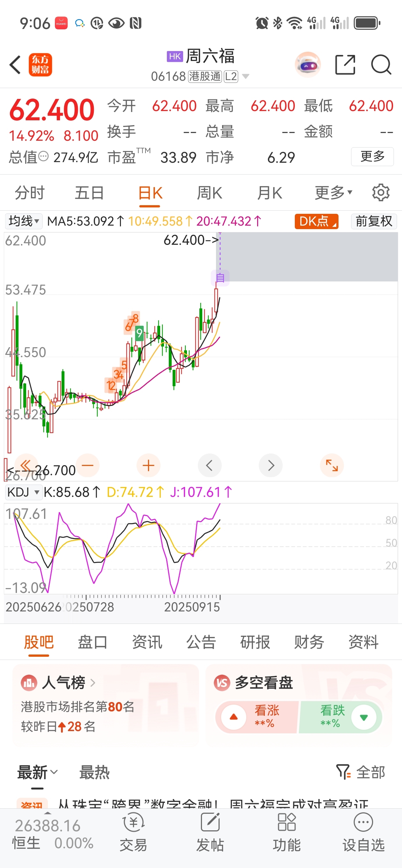Switch to the 月K chart tab
Screen dimensions: 402x868
[x=270, y=193]
